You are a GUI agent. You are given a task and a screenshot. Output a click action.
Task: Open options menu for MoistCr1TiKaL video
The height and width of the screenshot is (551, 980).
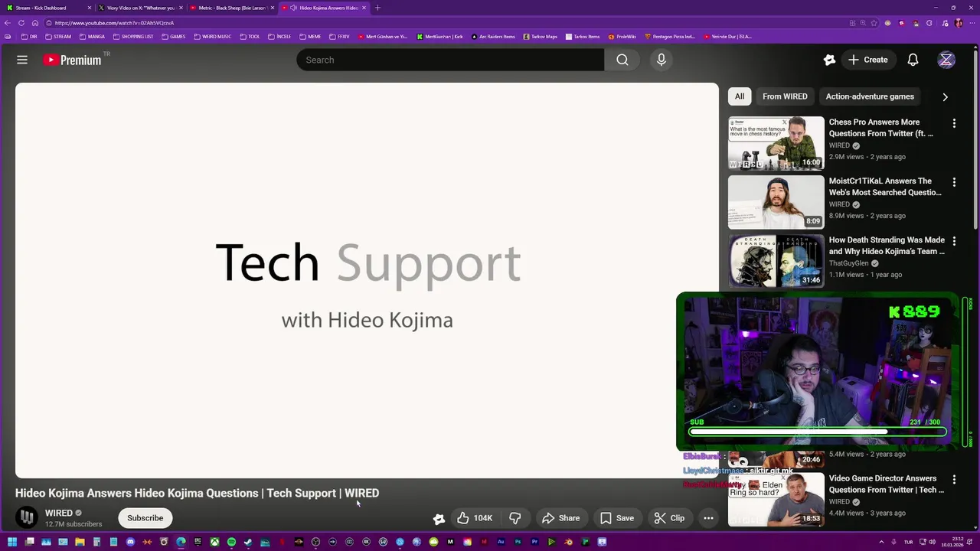pyautogui.click(x=954, y=182)
